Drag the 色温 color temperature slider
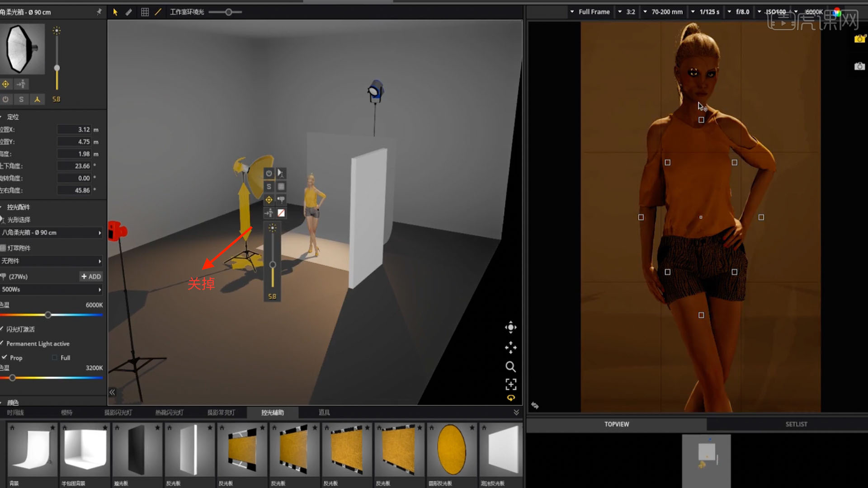868x488 pixels. click(x=47, y=314)
